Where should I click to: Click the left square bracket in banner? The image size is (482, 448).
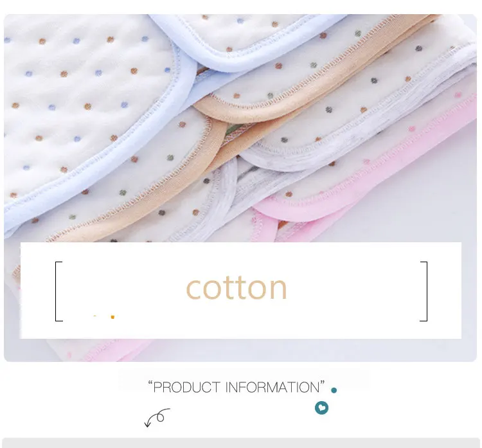(x=58, y=291)
